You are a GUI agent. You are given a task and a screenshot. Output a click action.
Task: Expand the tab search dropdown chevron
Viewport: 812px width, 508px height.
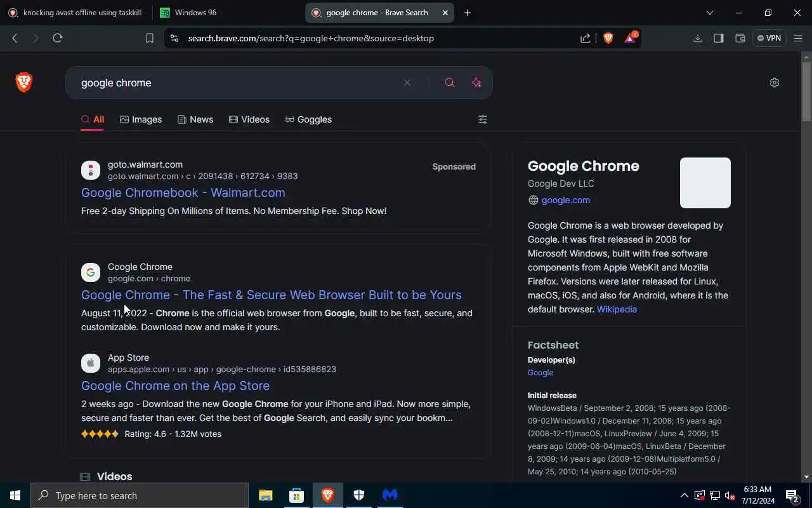pyautogui.click(x=710, y=13)
